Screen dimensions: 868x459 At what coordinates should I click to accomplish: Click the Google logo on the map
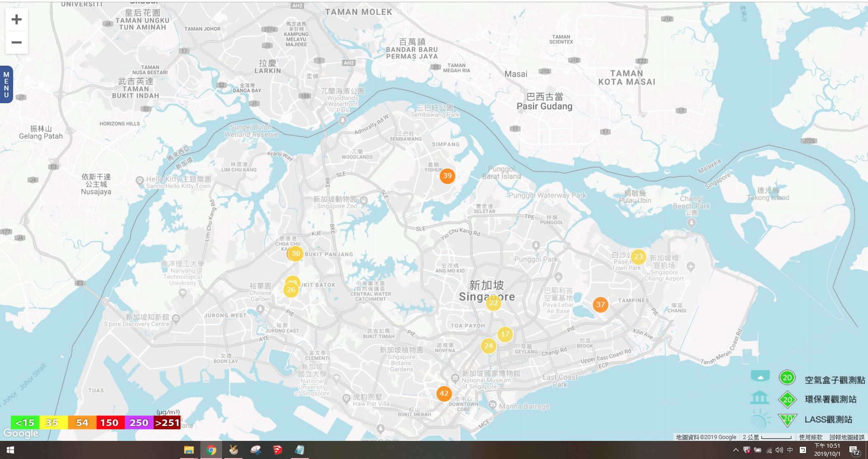tap(21, 434)
